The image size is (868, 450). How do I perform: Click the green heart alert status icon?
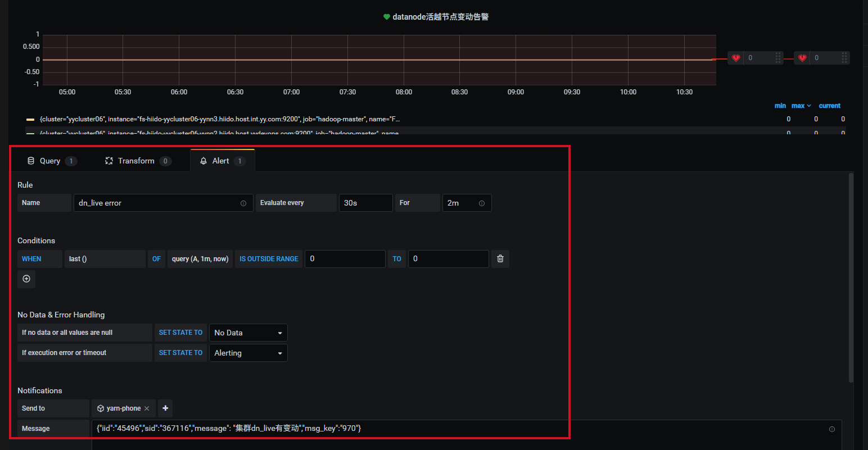(386, 17)
